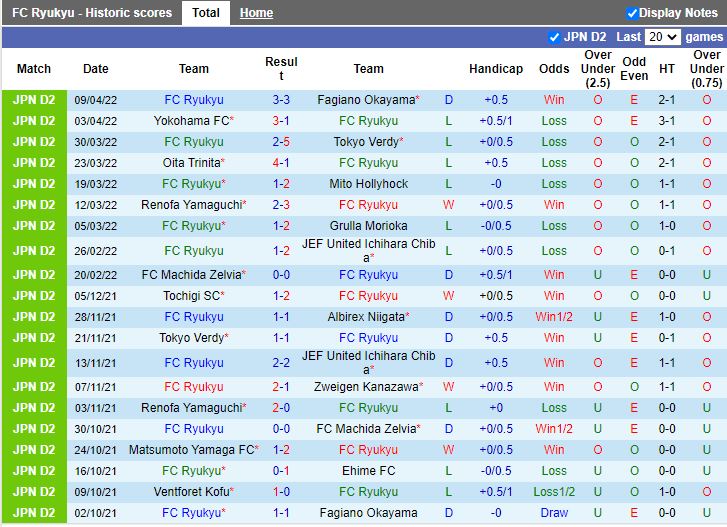This screenshot has width=727, height=527.
Task: Click HT score 3-1 in Yokohama FC row
Action: coord(667,121)
